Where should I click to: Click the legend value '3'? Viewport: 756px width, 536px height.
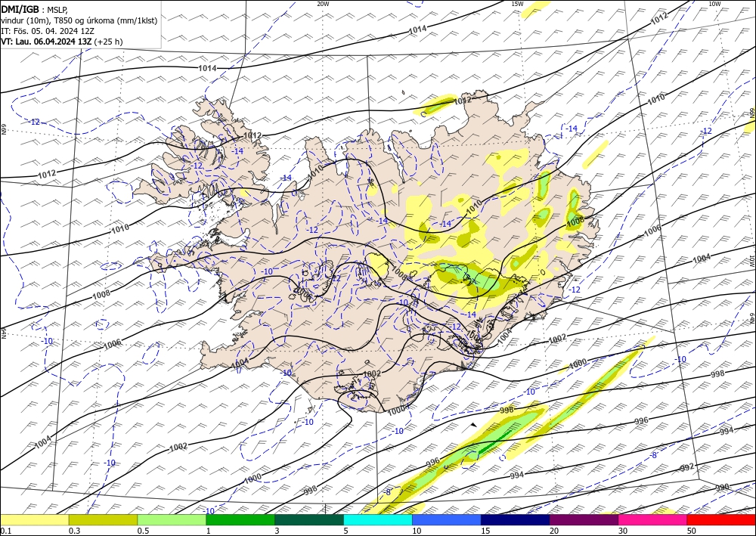(277, 531)
